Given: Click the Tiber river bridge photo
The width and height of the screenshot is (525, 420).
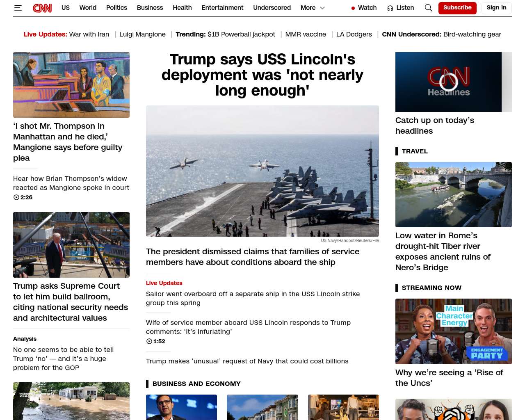Looking at the screenshot, I should (454, 195).
